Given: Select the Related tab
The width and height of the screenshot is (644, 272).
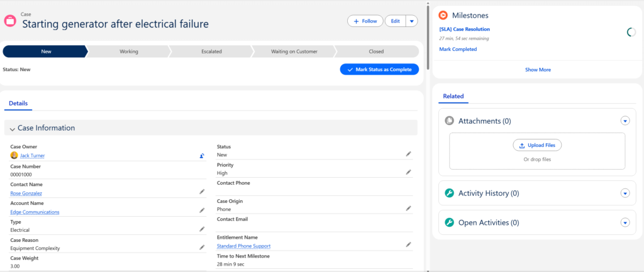Looking at the screenshot, I should tap(453, 96).
